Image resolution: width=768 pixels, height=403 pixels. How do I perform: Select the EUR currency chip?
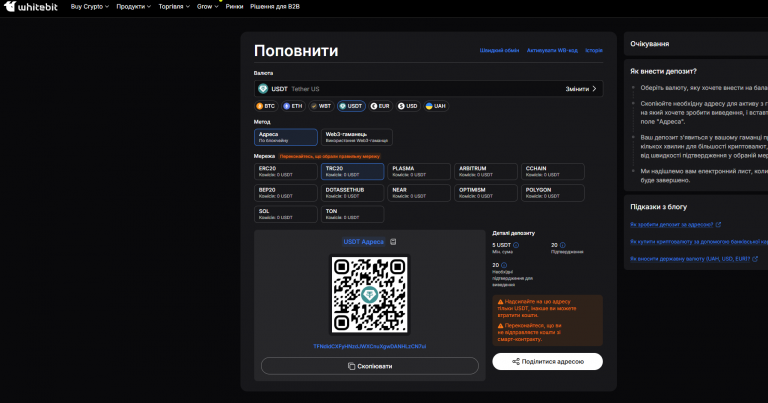pyautogui.click(x=381, y=106)
